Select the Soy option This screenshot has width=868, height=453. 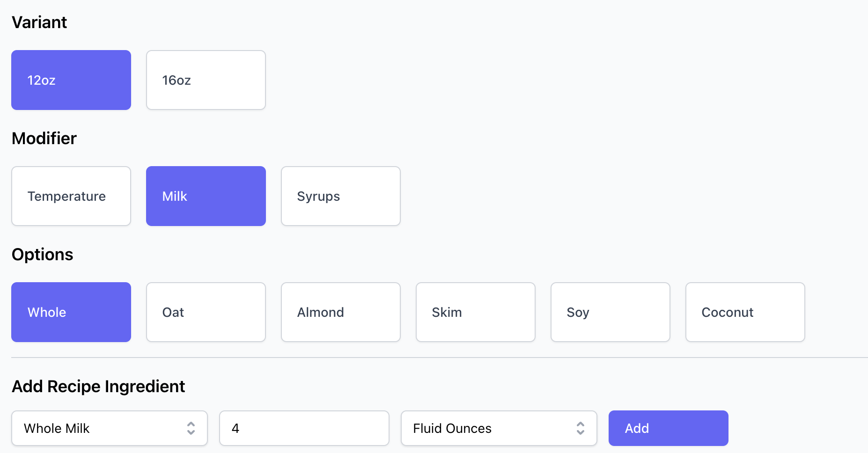tap(611, 312)
